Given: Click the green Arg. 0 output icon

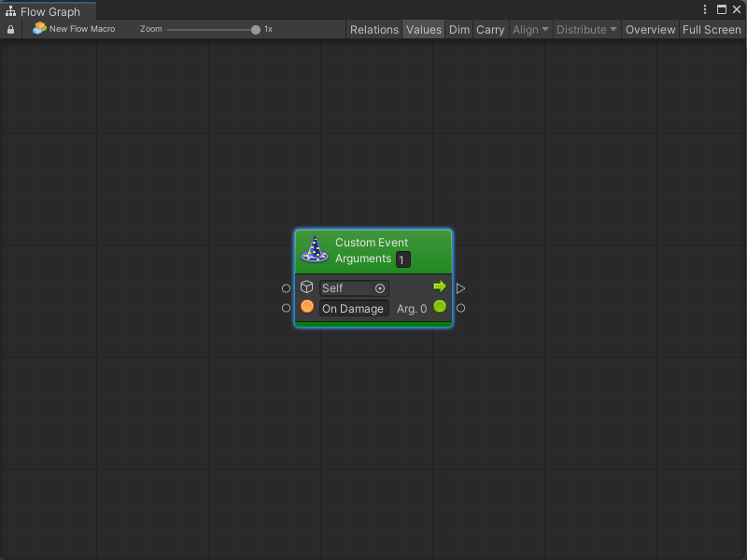Looking at the screenshot, I should click(x=440, y=307).
